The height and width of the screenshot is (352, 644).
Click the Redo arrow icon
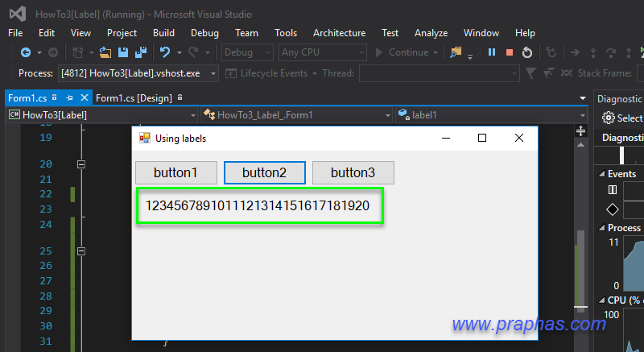click(x=193, y=52)
